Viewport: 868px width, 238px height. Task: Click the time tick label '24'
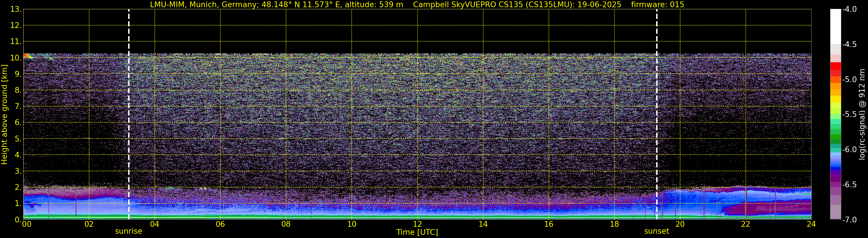pyautogui.click(x=811, y=224)
